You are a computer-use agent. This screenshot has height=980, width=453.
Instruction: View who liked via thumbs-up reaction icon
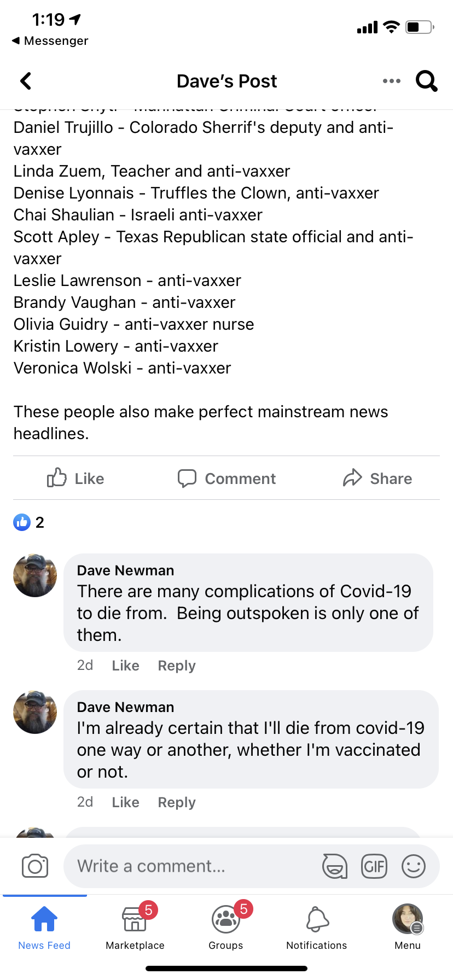(x=22, y=522)
